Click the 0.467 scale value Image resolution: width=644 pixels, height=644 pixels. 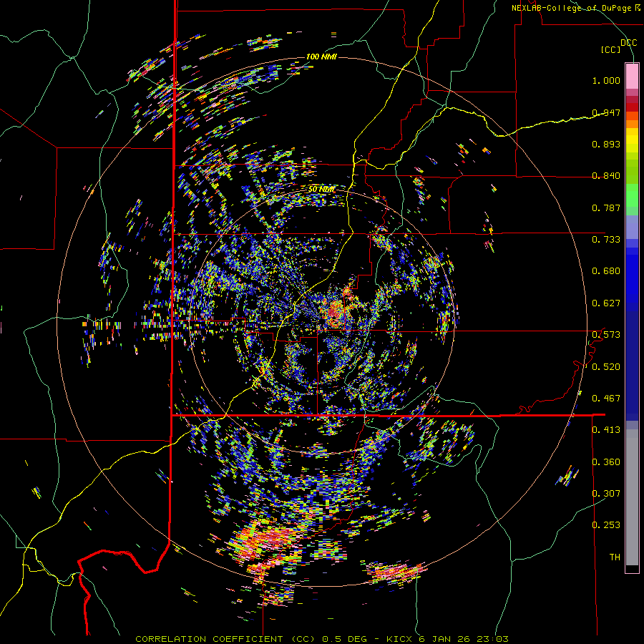pos(606,399)
